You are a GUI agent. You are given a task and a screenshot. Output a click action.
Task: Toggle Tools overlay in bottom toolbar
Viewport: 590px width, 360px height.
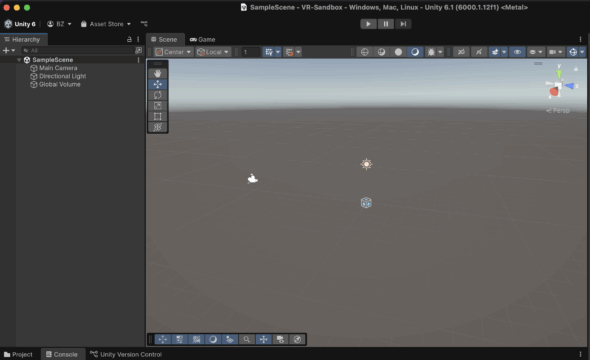163,339
